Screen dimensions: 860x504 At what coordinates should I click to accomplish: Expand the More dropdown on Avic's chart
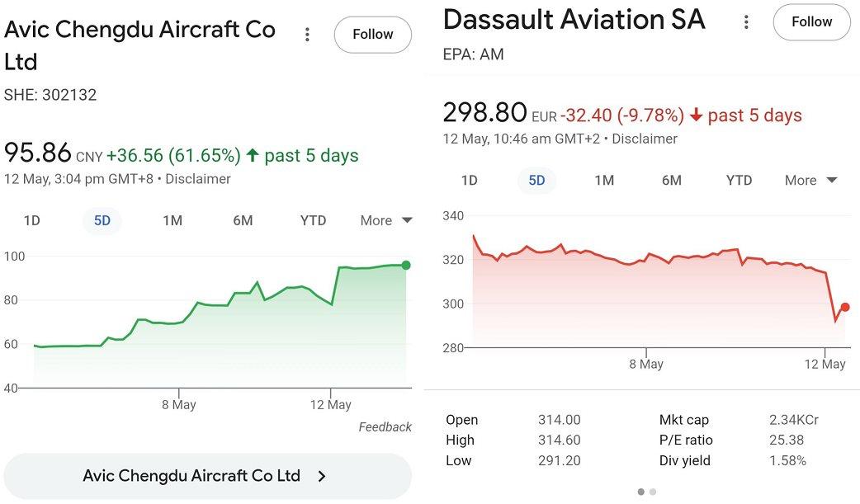(386, 220)
